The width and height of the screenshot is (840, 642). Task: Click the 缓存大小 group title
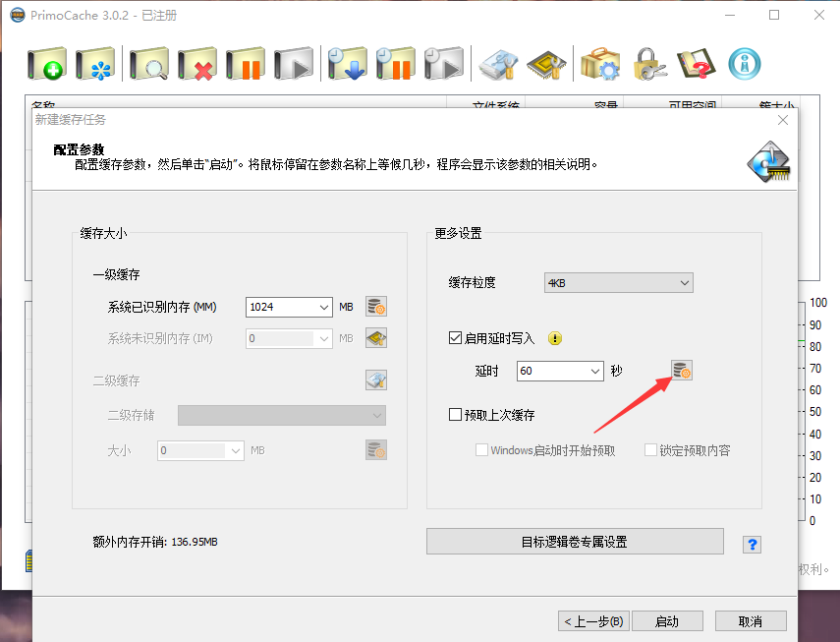[x=103, y=233]
